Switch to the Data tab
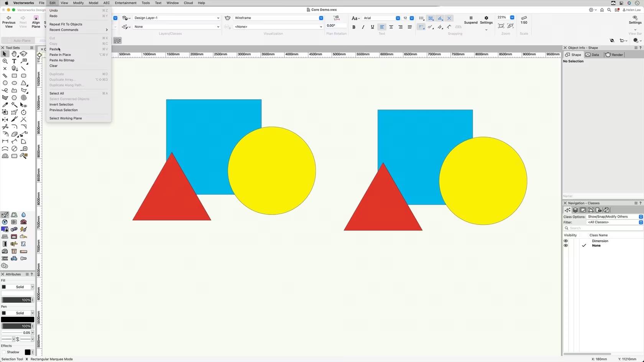This screenshot has height=362, width=644. [592, 55]
